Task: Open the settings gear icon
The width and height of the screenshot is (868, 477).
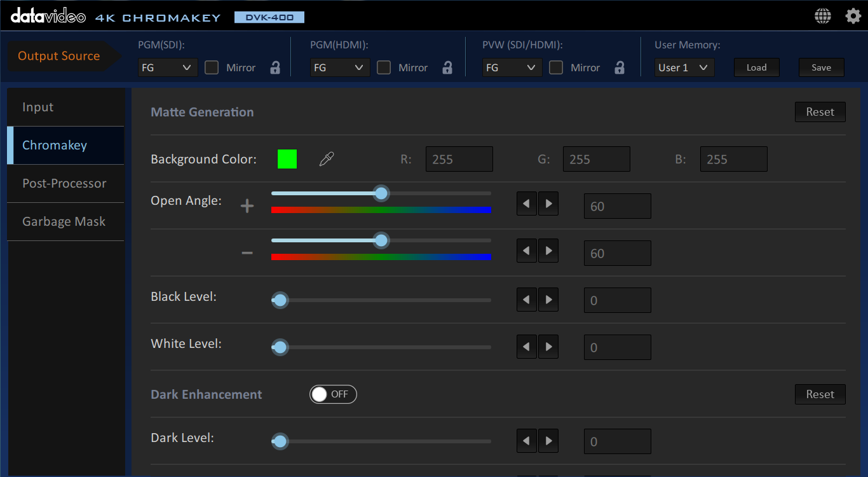Action: click(x=853, y=16)
